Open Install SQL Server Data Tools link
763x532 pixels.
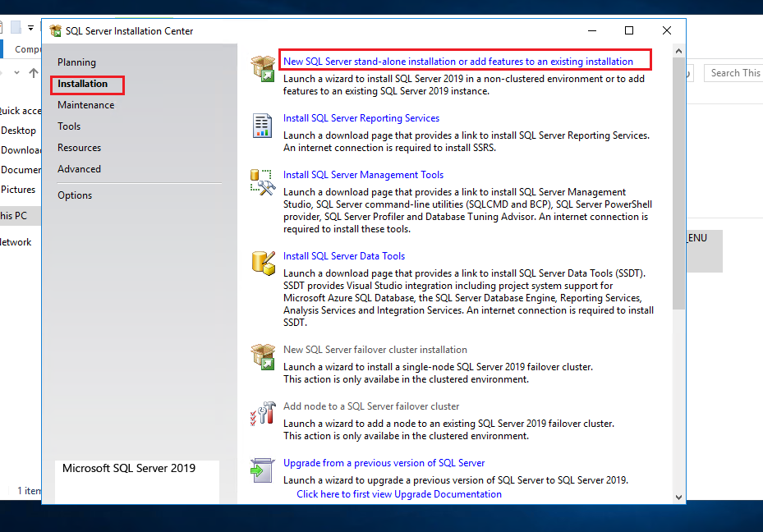click(344, 256)
